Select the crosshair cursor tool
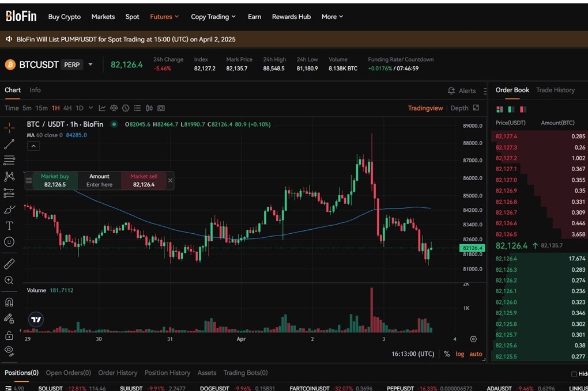 [x=9, y=128]
